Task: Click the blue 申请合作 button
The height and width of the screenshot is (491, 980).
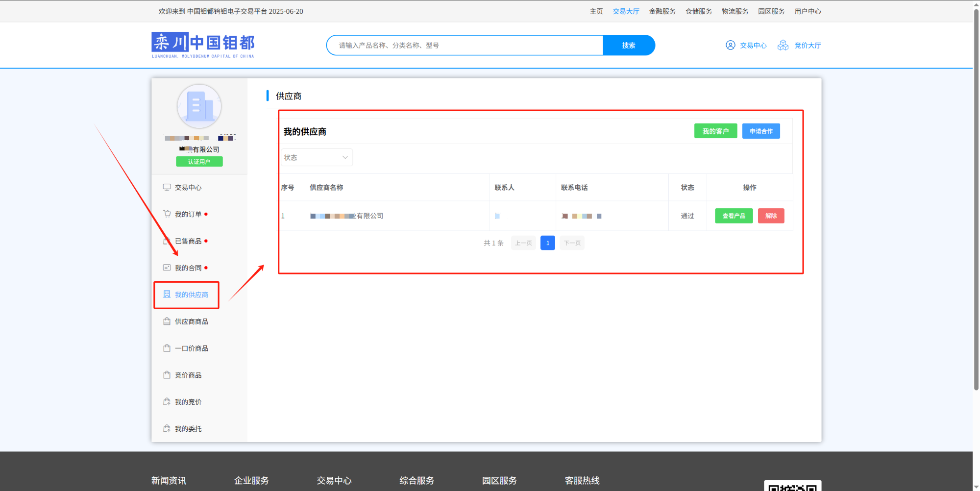Action: click(x=760, y=131)
